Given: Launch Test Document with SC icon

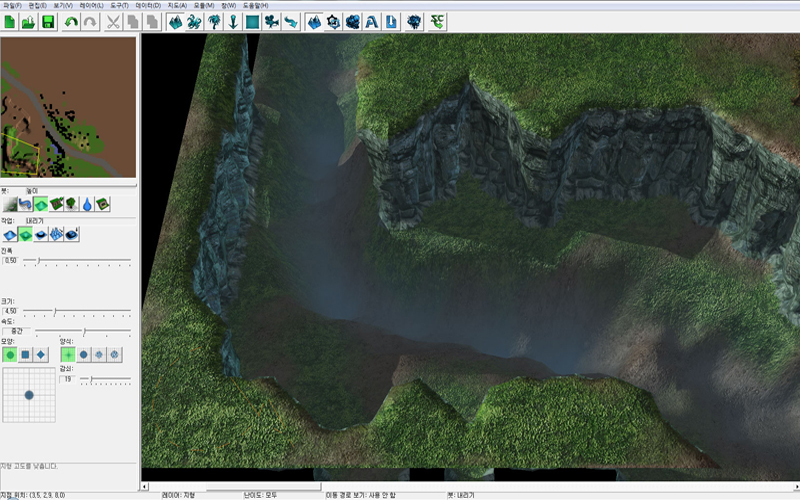Looking at the screenshot, I should 437,22.
